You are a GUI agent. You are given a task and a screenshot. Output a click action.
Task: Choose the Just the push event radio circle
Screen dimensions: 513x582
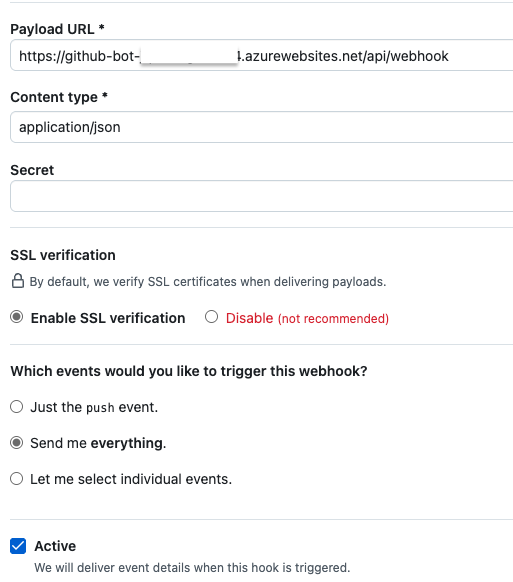[x=17, y=406]
